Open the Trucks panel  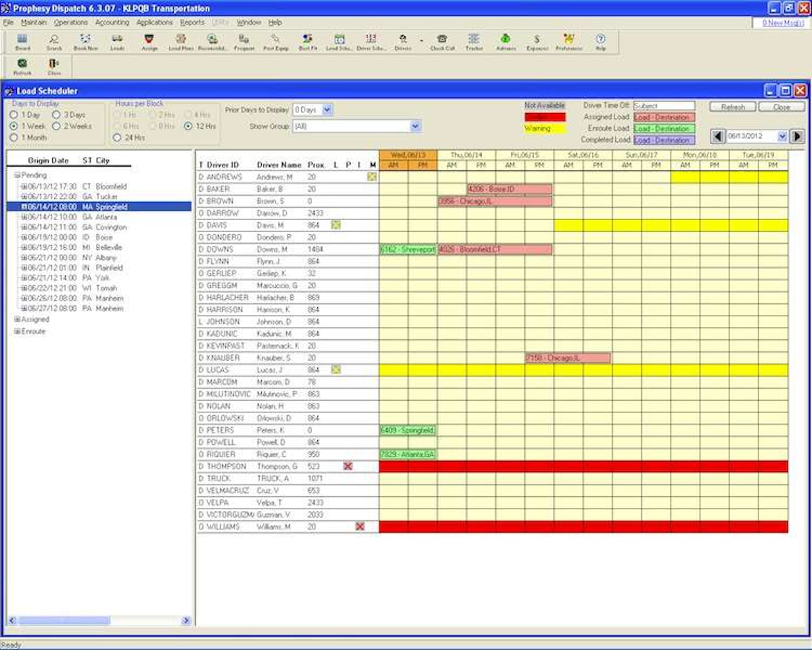[474, 41]
